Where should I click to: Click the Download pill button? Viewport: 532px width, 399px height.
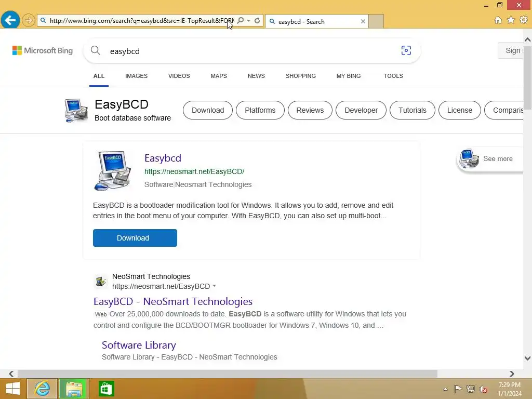click(x=208, y=110)
